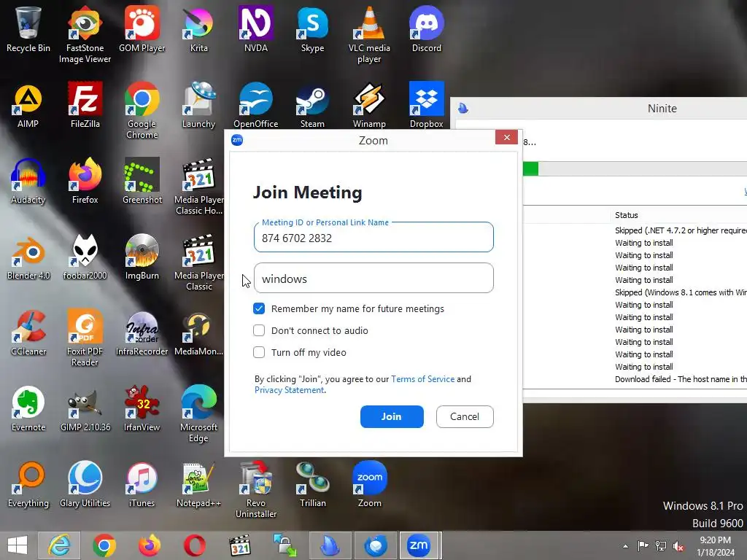Select the Foxit PDF Reader desktop icon
The width and height of the screenshot is (747, 560).
85,338
